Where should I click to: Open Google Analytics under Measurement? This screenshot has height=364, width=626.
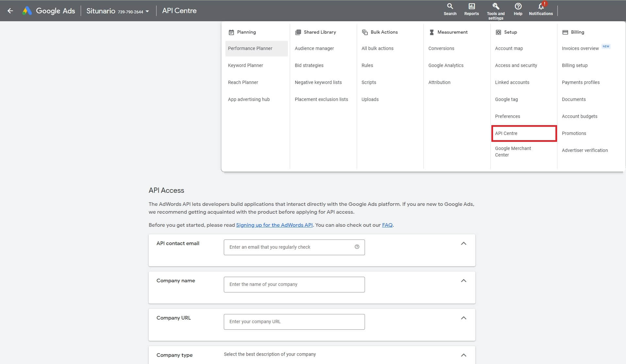click(446, 65)
